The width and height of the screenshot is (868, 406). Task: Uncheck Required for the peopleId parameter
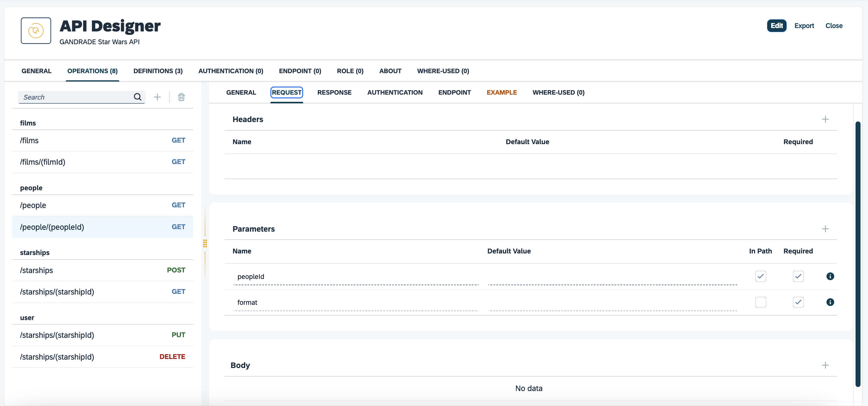(799, 276)
